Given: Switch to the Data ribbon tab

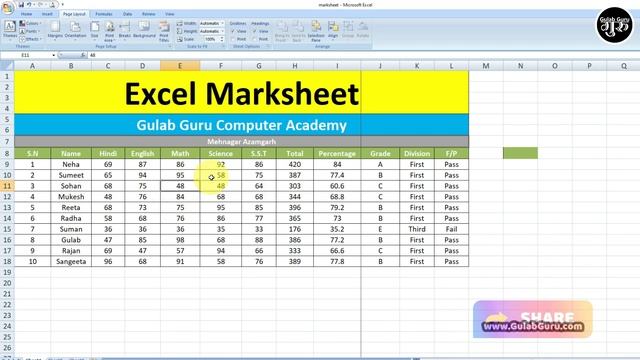Looking at the screenshot, I should click(127, 14).
